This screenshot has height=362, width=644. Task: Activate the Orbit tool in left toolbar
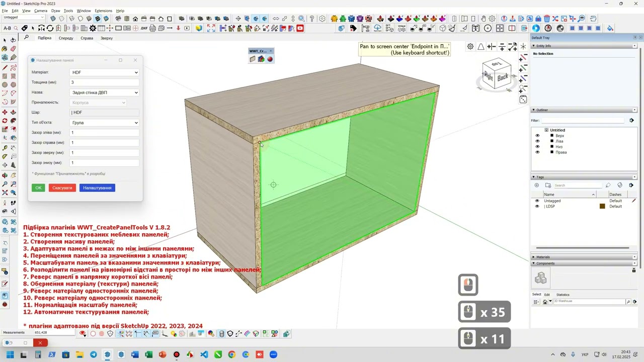tap(5, 175)
